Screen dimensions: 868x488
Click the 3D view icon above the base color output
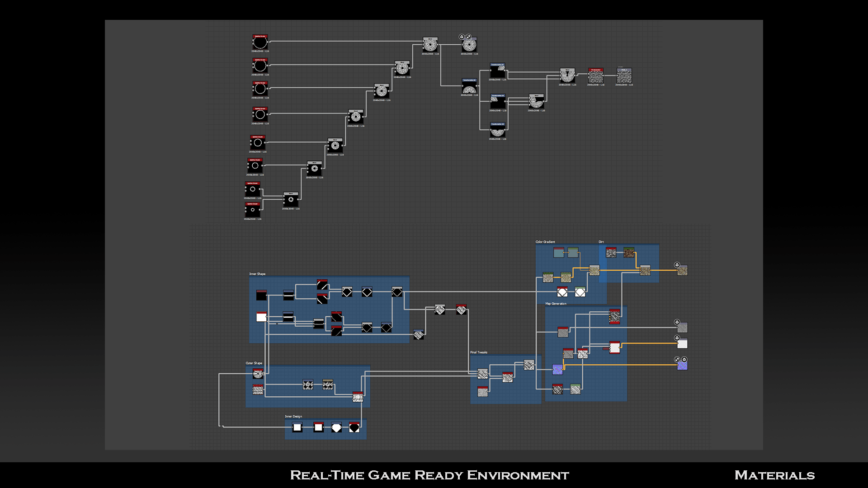(x=677, y=265)
